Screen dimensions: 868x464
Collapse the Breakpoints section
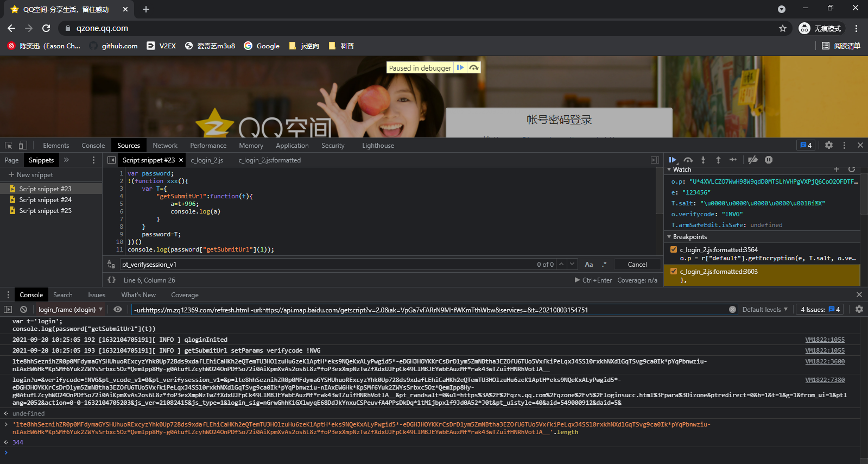669,237
